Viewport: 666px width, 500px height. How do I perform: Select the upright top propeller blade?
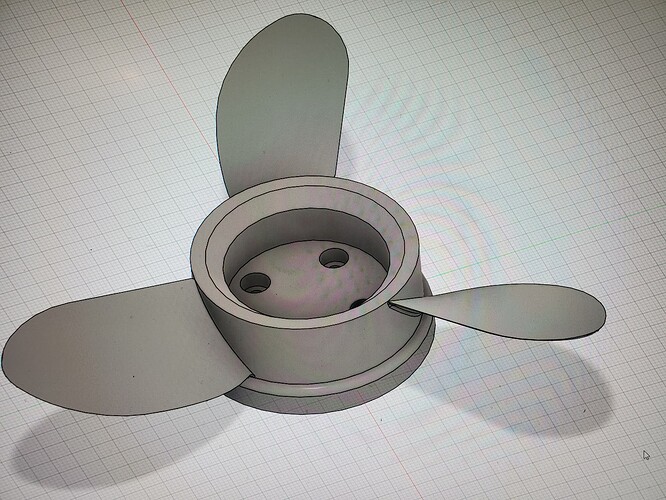(282, 102)
